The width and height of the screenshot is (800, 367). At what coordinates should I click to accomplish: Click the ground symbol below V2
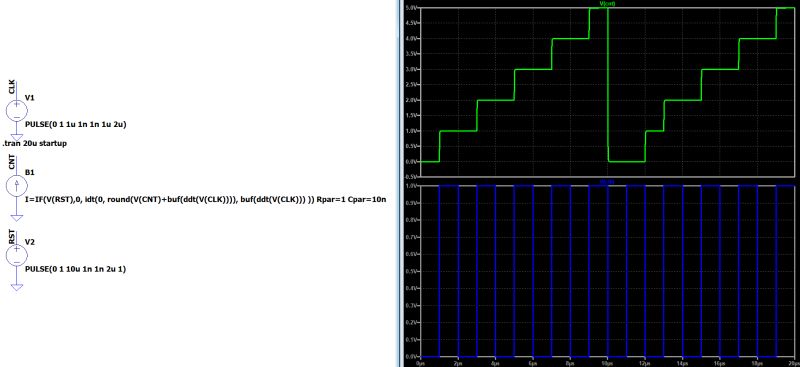click(x=17, y=287)
